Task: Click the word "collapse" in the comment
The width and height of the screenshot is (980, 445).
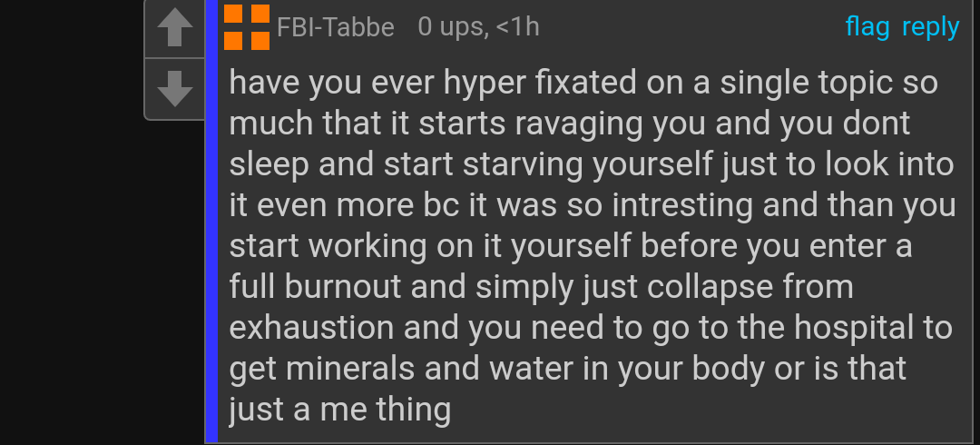Action: [x=710, y=288]
